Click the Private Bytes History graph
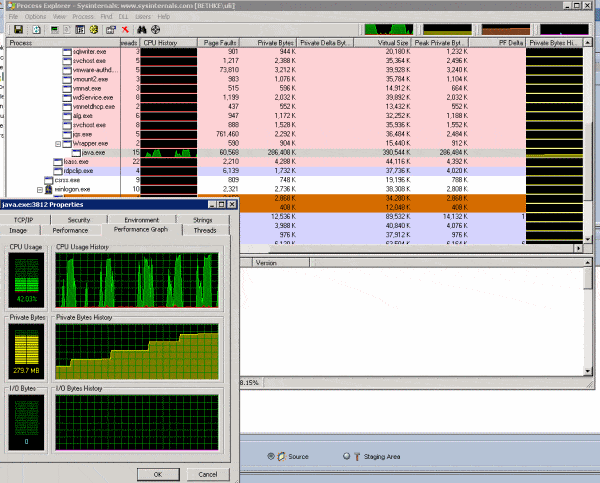 137,351
